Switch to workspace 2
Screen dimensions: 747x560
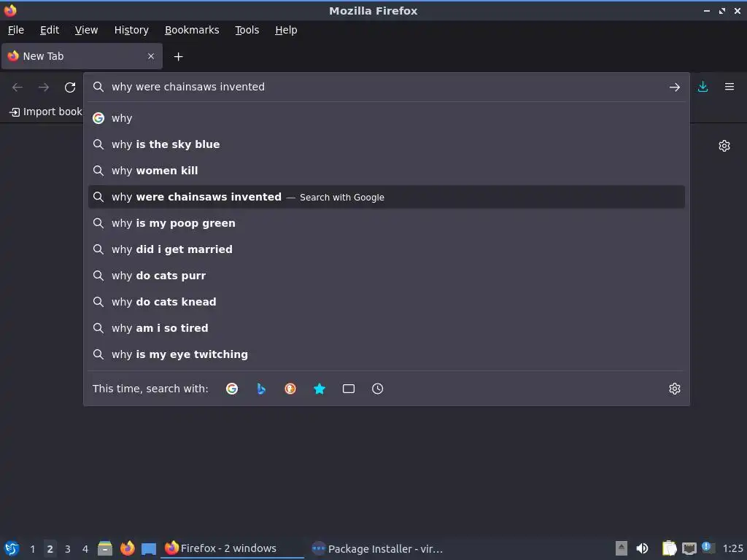coord(50,549)
